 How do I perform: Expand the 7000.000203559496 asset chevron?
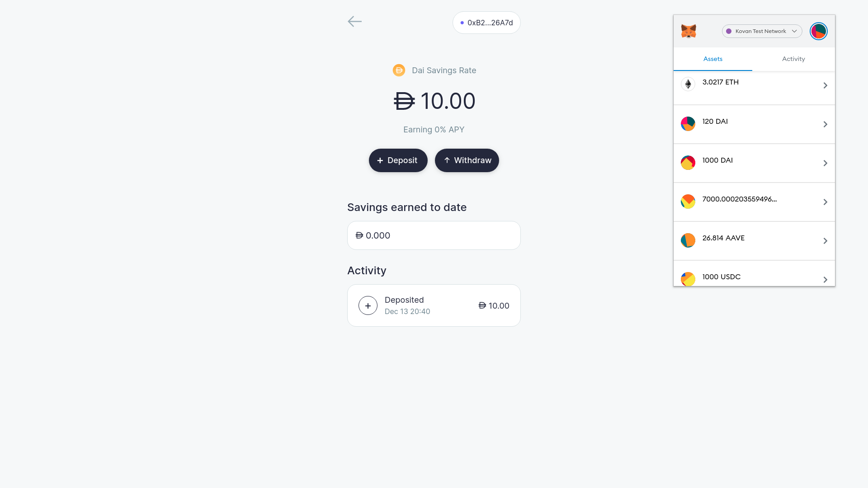pos(825,202)
